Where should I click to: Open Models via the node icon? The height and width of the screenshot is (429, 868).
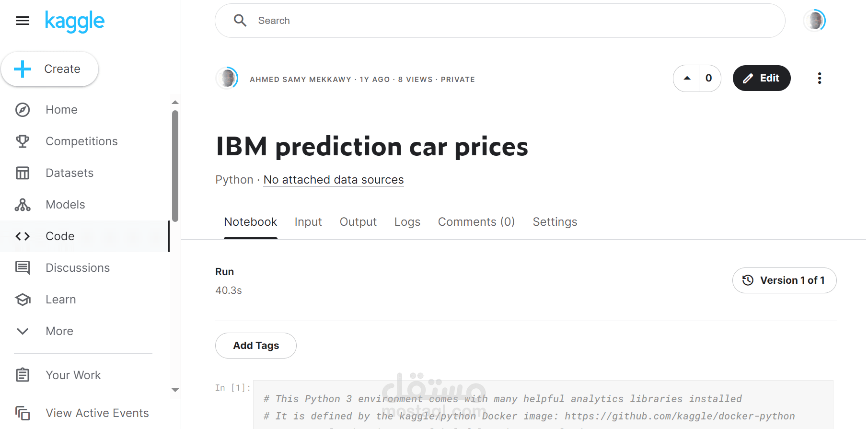coord(23,205)
